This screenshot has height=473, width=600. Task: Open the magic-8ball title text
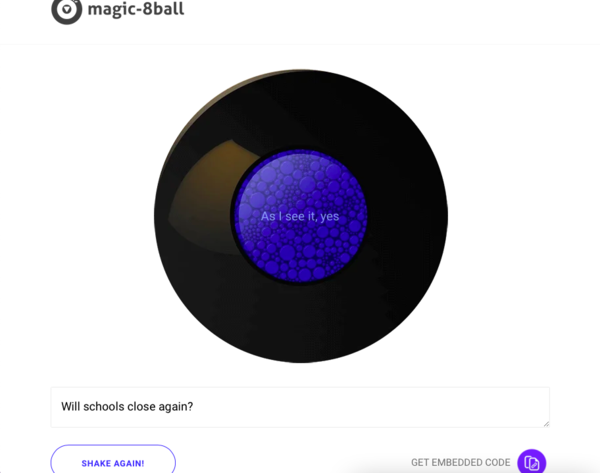click(136, 9)
